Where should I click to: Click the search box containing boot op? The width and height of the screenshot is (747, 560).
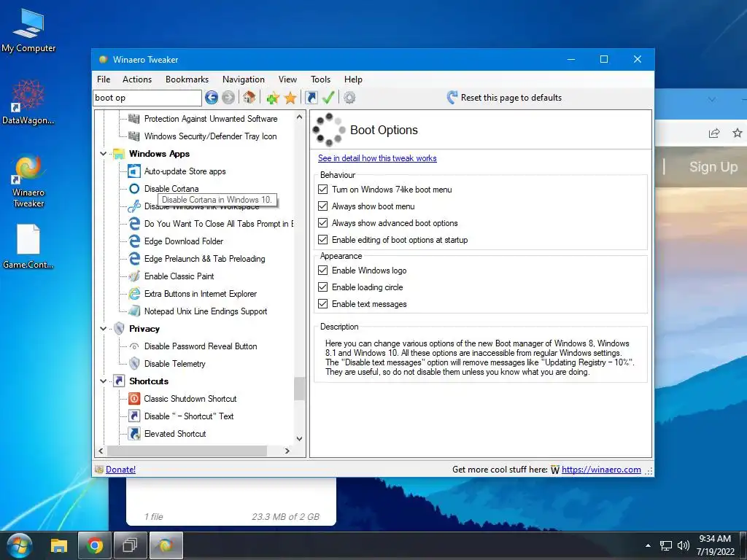(147, 98)
